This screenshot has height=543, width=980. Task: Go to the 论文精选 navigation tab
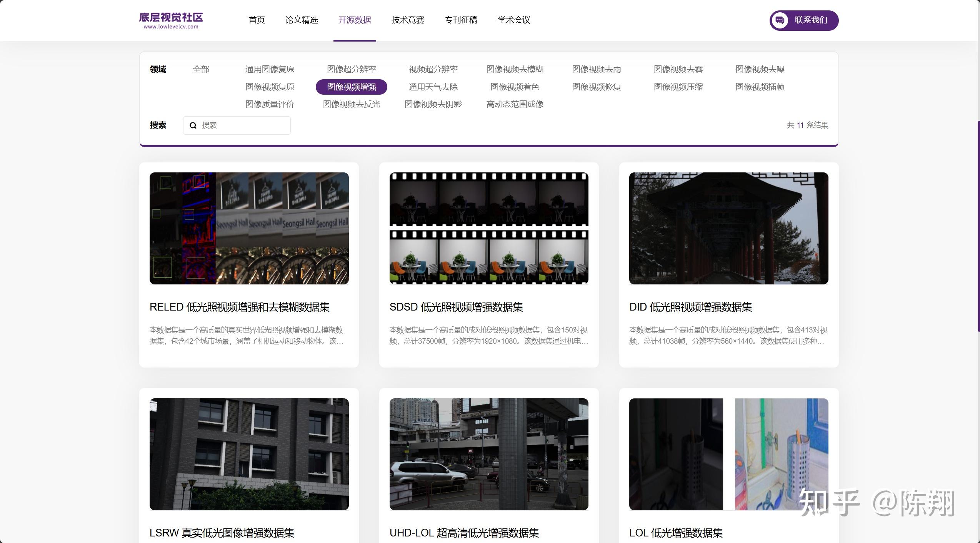click(x=302, y=20)
